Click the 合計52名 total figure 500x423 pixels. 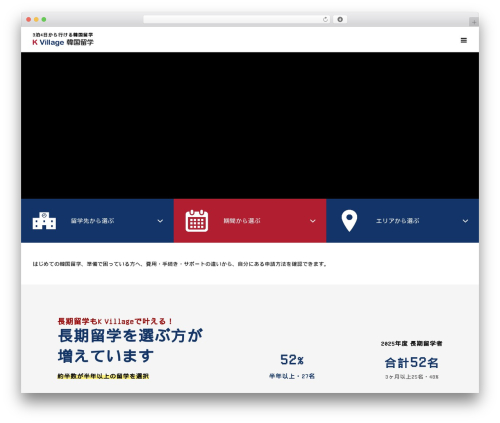click(411, 363)
